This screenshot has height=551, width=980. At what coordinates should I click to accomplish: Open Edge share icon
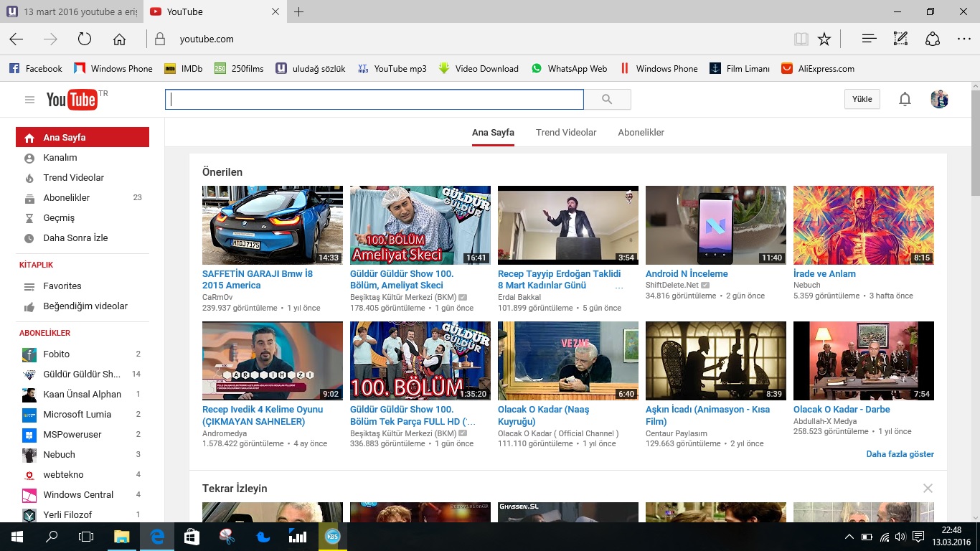pyautogui.click(x=933, y=39)
